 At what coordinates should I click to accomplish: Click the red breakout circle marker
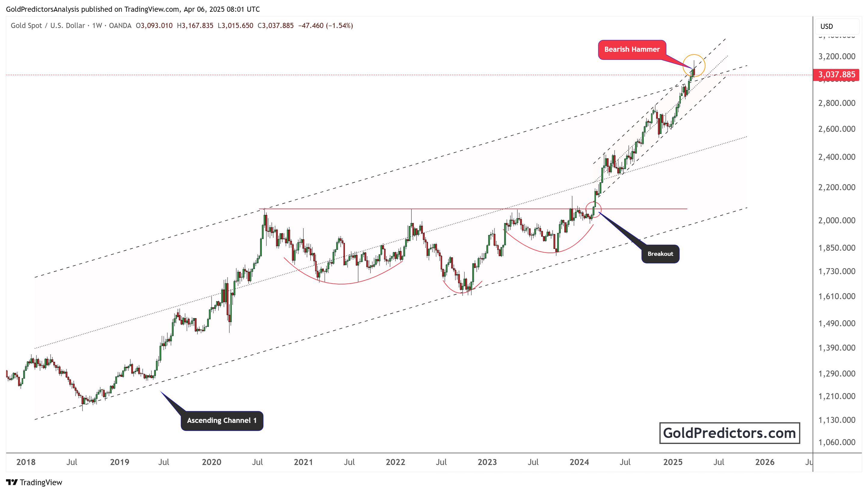pos(594,209)
